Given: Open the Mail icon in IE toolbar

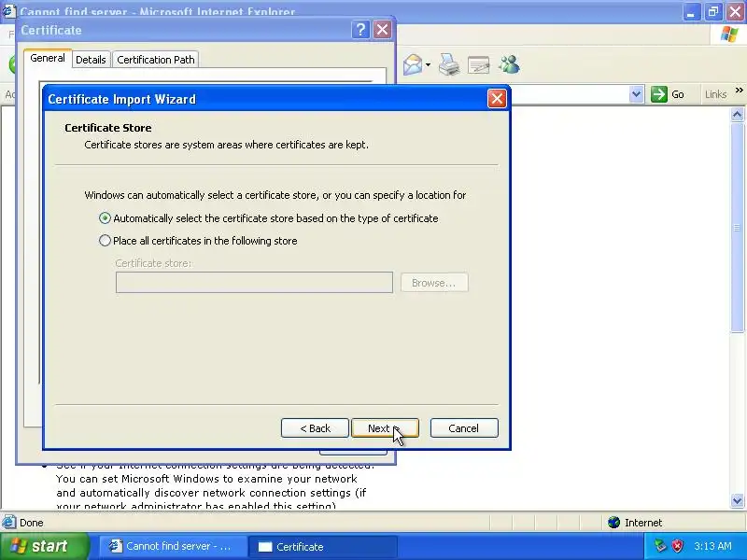Looking at the screenshot, I should click(x=413, y=64).
